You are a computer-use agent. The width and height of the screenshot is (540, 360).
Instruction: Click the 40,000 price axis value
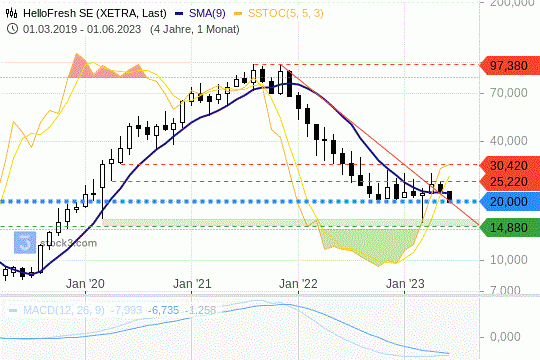click(508, 141)
